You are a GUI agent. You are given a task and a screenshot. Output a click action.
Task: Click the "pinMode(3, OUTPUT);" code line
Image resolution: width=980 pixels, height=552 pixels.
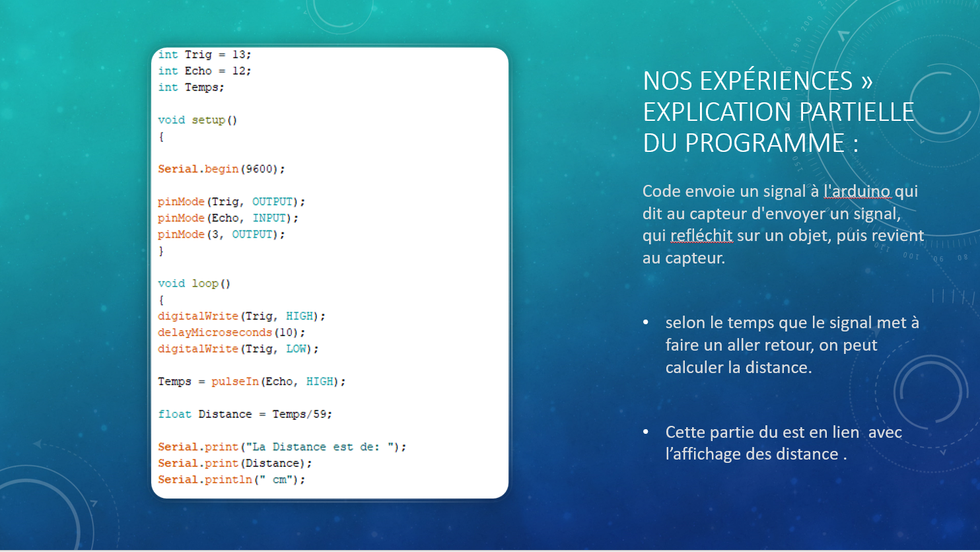click(x=221, y=234)
